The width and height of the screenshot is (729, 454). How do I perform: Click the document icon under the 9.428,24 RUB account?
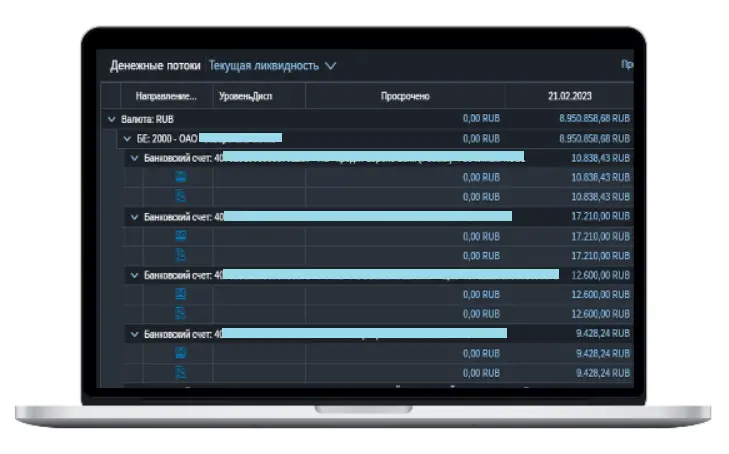(181, 372)
